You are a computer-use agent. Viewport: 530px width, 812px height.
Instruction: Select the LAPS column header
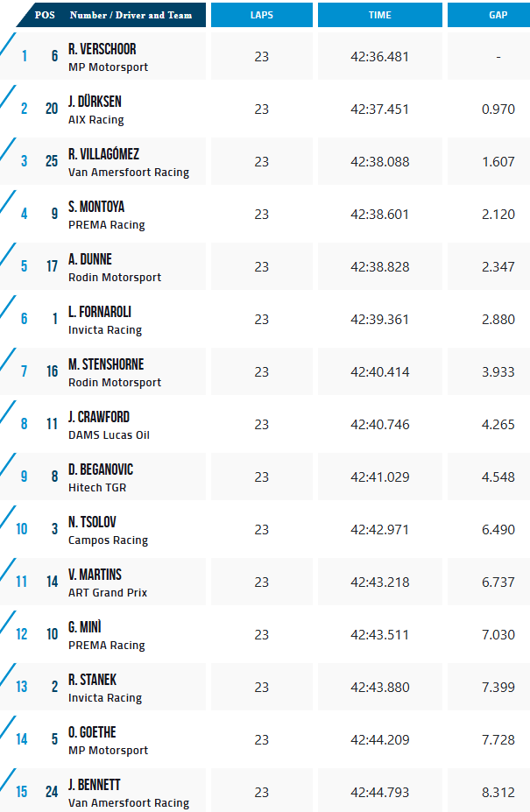click(261, 15)
